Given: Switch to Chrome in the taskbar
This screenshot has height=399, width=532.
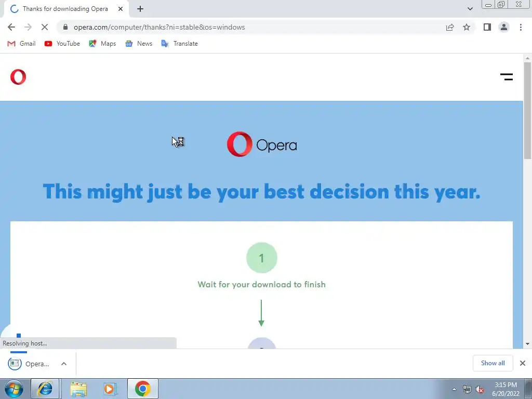Looking at the screenshot, I should pos(142,389).
